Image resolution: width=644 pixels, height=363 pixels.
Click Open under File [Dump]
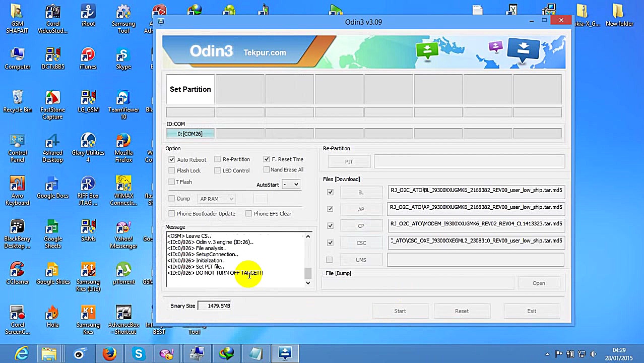(x=538, y=283)
